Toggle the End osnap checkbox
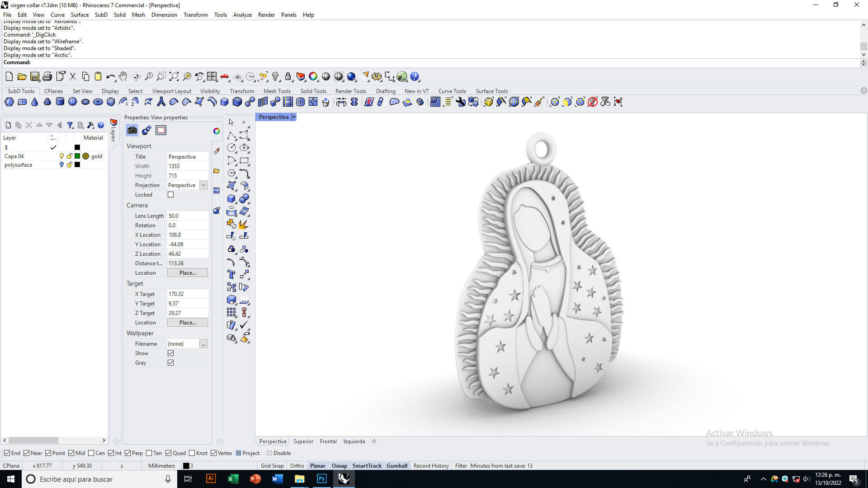Screen dimensions: 868x488 point(7,453)
